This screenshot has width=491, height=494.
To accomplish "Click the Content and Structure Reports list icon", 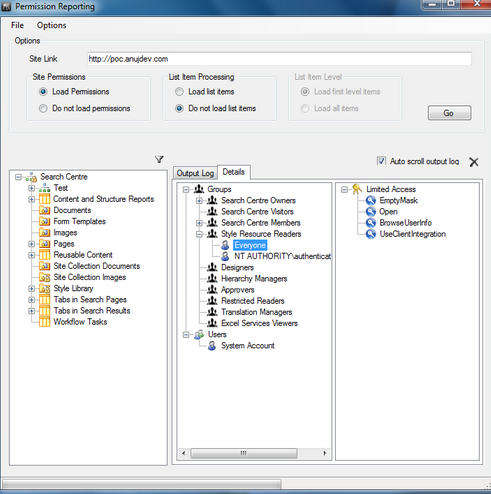I will click(x=44, y=199).
